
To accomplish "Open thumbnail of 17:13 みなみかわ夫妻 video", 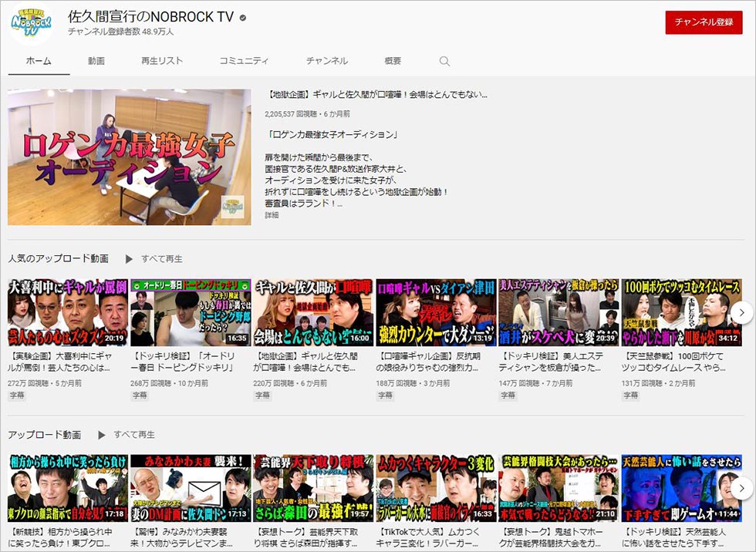I will point(191,489).
